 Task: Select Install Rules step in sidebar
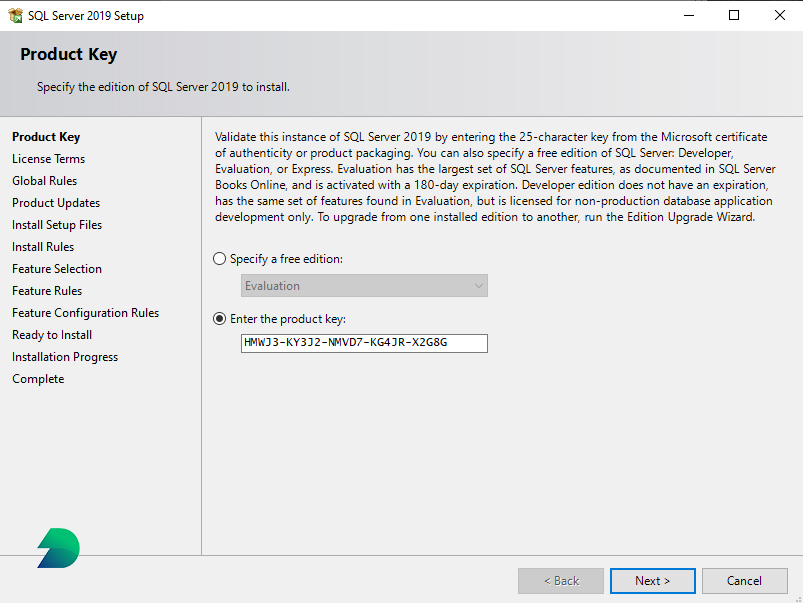coord(43,247)
